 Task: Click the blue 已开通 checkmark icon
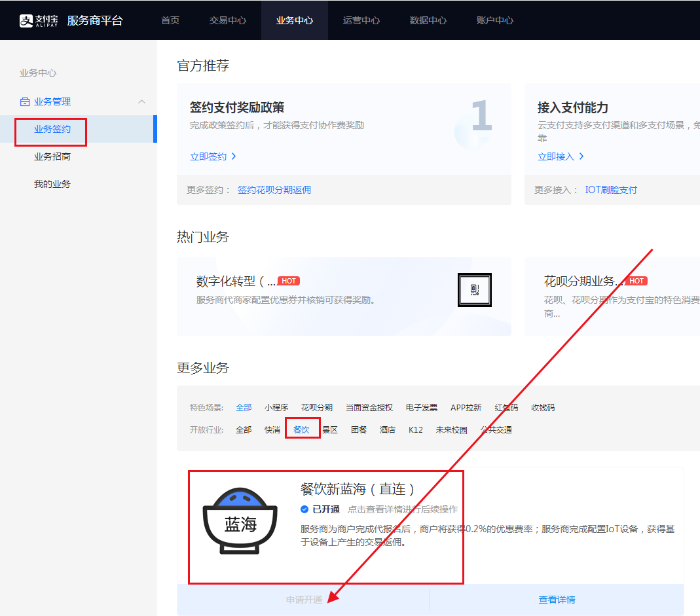click(304, 509)
